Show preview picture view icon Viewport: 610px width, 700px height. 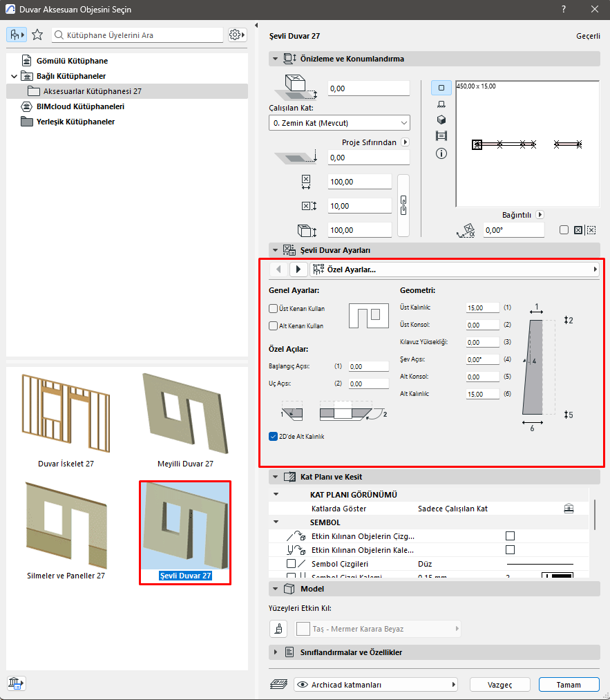coord(441,135)
